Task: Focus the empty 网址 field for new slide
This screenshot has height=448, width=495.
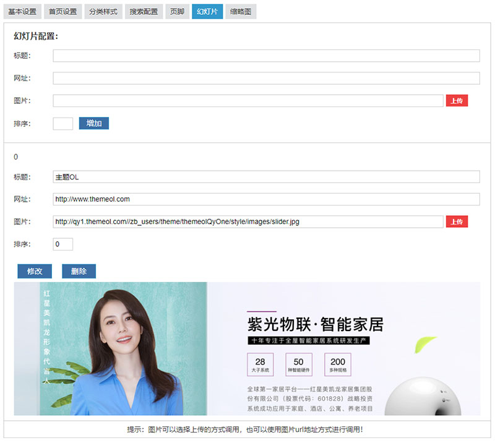Action: (266, 79)
